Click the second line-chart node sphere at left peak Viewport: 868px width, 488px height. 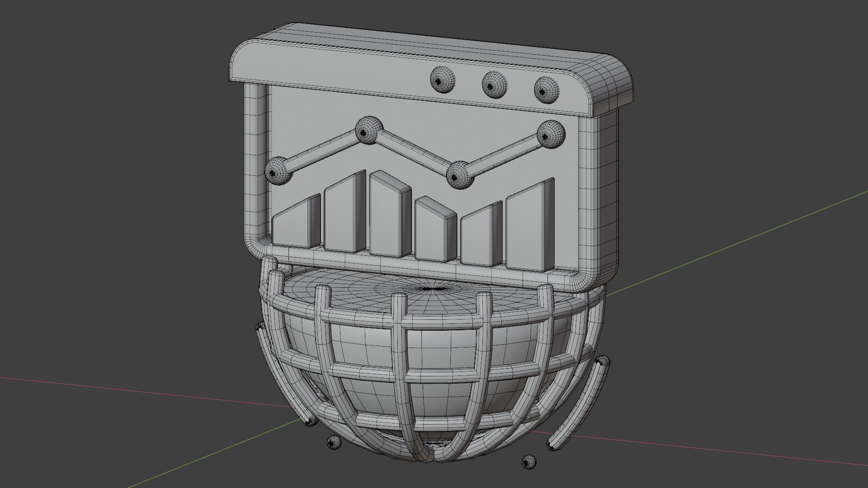point(369,130)
